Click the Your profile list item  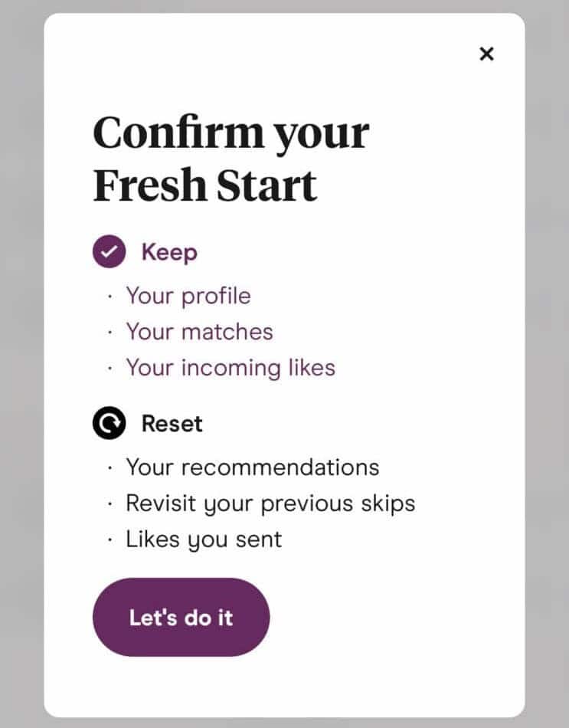coord(188,296)
